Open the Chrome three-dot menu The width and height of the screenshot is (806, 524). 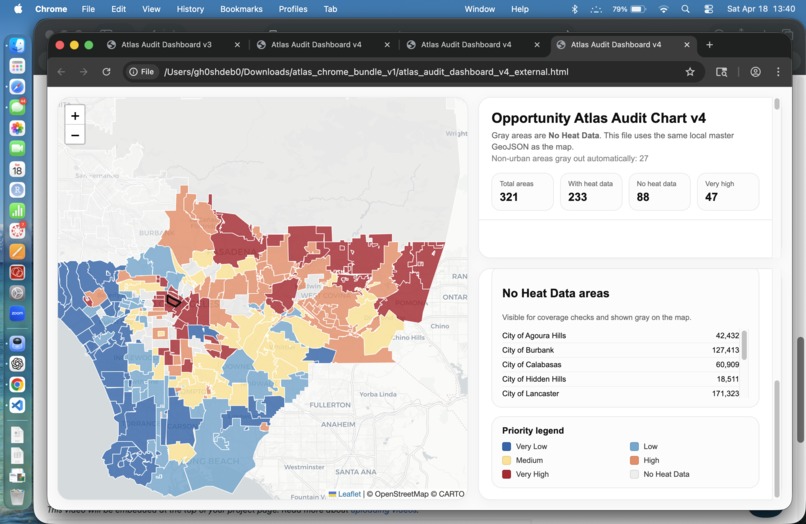click(778, 72)
